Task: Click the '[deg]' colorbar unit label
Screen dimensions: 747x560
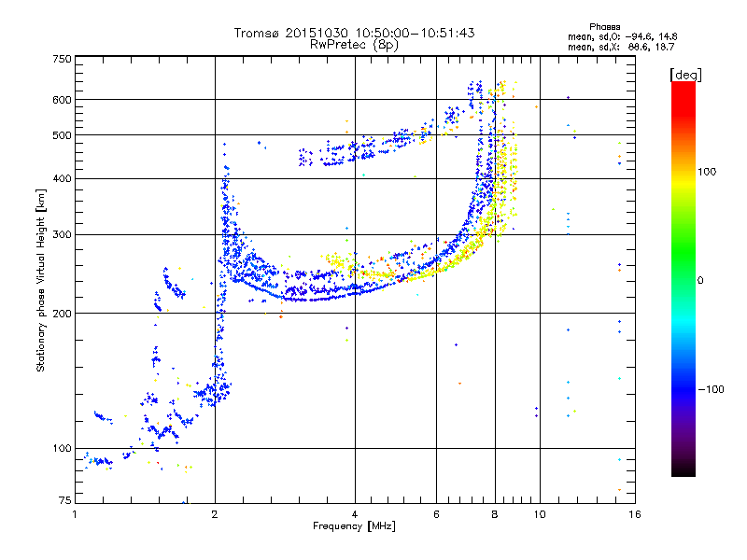Action: coord(685,75)
